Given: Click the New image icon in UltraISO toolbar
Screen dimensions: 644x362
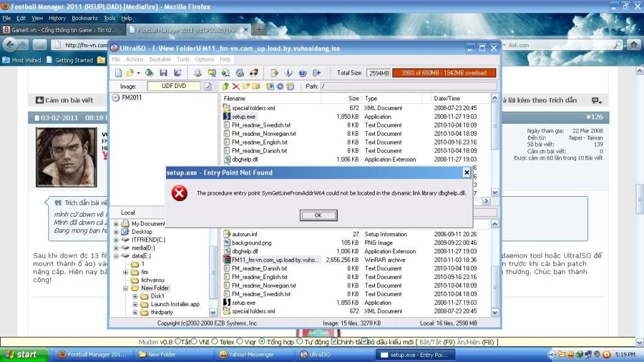Looking at the screenshot, I should [118, 73].
